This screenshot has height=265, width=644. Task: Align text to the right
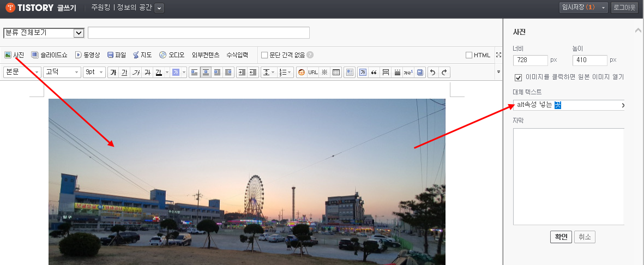217,73
